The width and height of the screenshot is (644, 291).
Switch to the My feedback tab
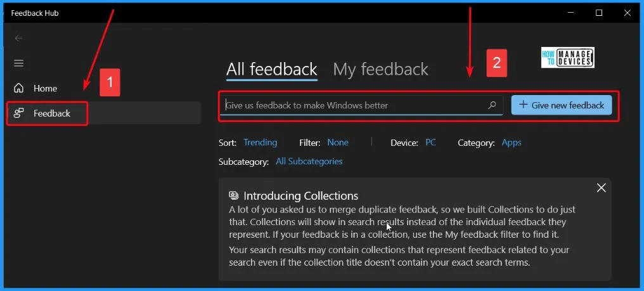[381, 69]
